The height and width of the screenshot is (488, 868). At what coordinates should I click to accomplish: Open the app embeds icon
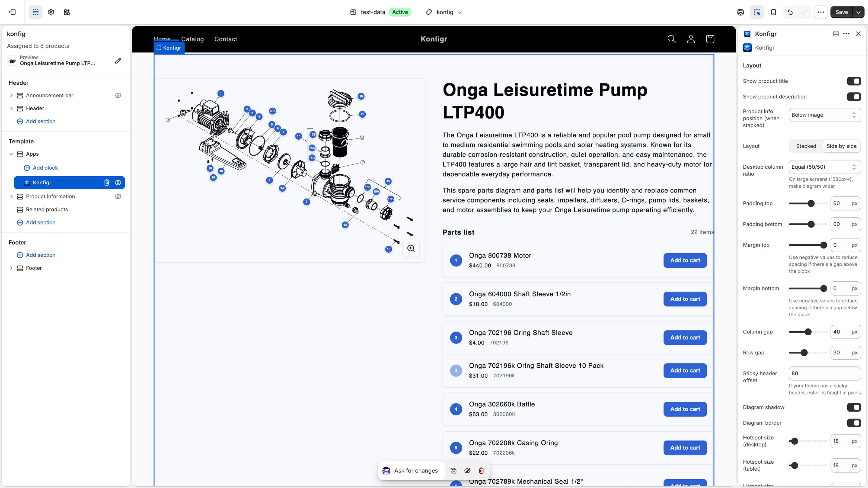point(67,12)
